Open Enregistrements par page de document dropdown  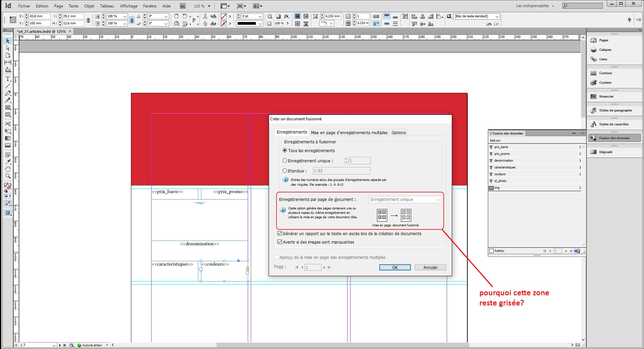(x=405, y=200)
